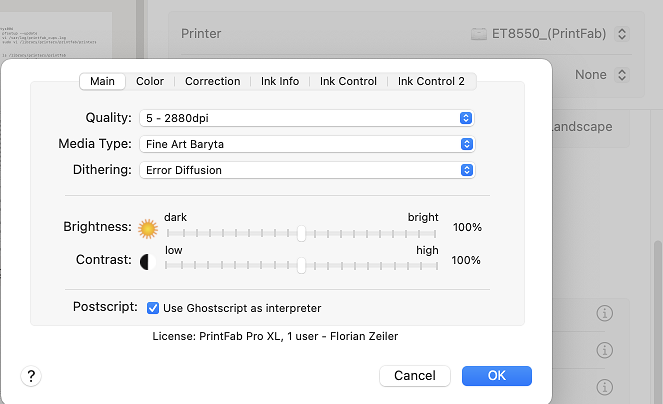Click the Brightness slider handle
Screen dimensions: 663x404
[301, 233]
